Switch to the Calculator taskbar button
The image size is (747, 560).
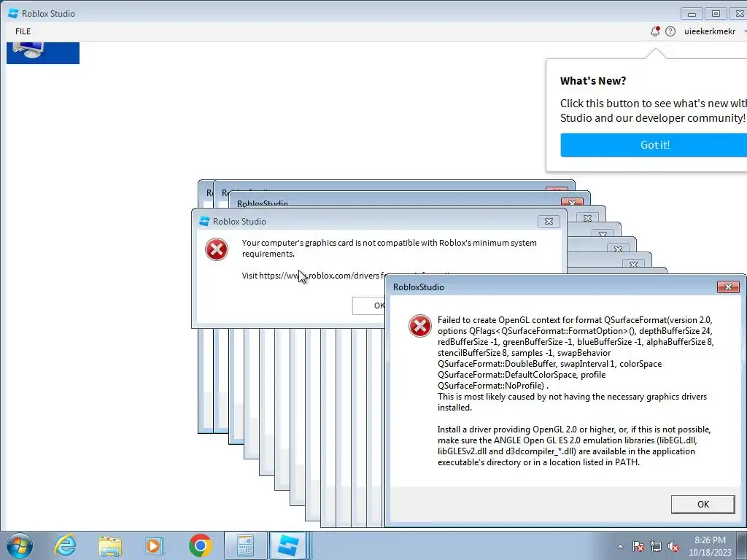point(245,545)
